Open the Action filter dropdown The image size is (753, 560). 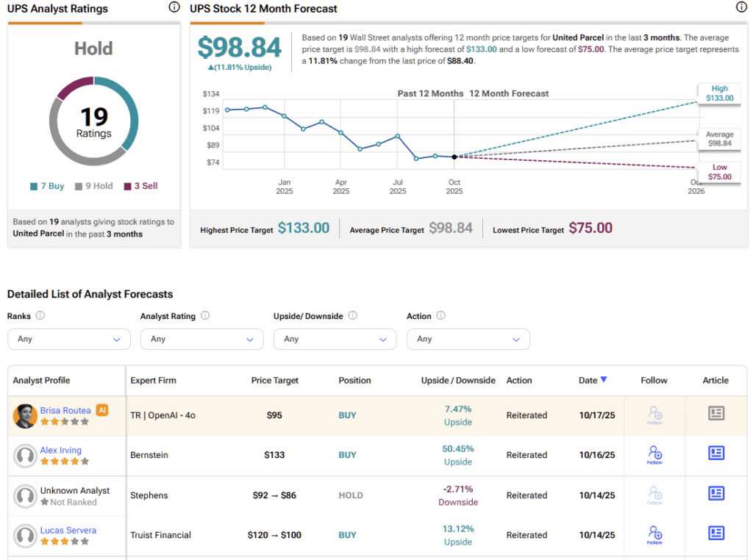468,339
